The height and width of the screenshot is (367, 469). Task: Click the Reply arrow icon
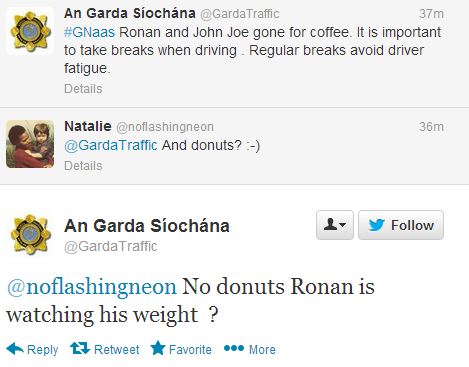15,349
